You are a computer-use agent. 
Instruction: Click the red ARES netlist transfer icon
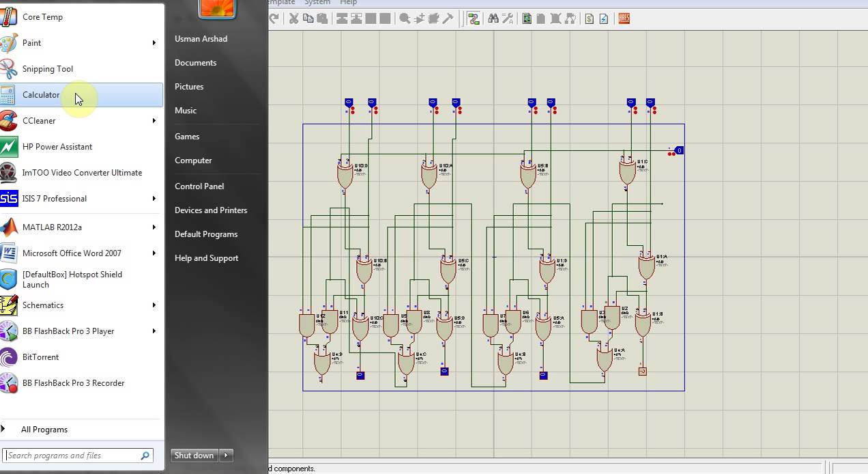coord(624,18)
